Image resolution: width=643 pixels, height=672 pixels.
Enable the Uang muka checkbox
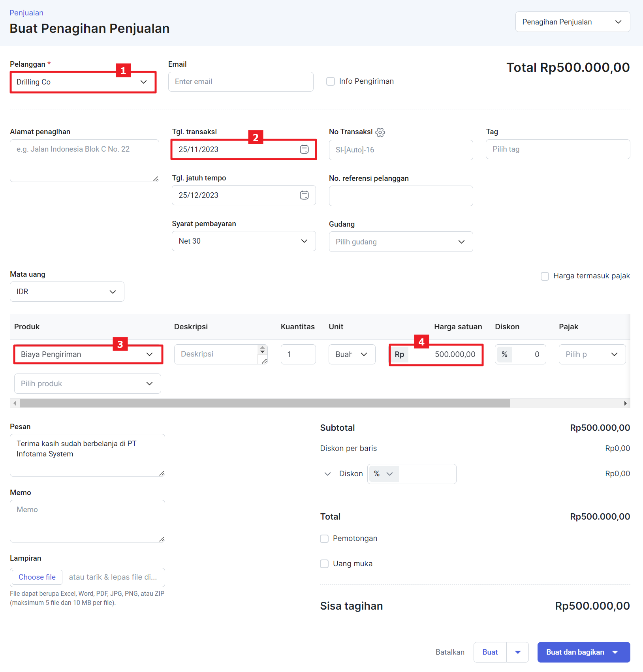coord(324,564)
